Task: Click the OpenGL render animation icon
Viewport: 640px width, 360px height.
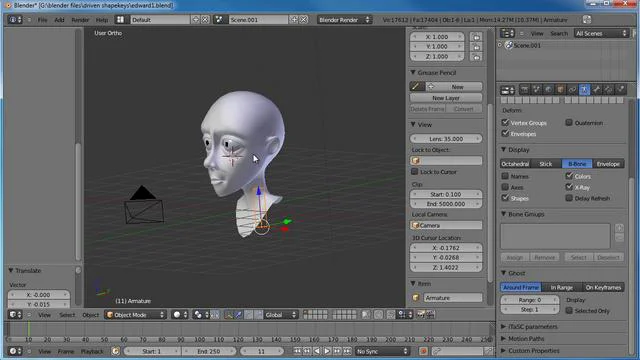Action: pos(430,315)
